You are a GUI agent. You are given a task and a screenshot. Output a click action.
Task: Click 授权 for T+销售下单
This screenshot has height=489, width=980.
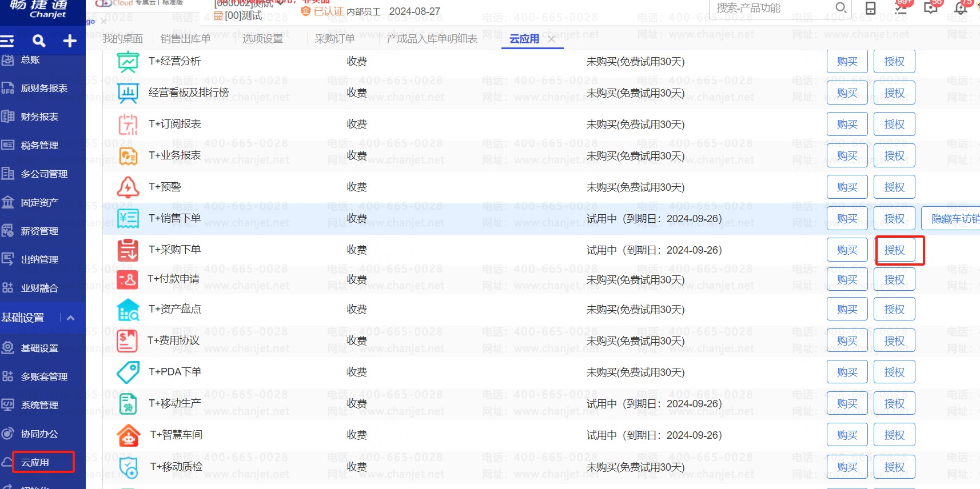click(894, 219)
